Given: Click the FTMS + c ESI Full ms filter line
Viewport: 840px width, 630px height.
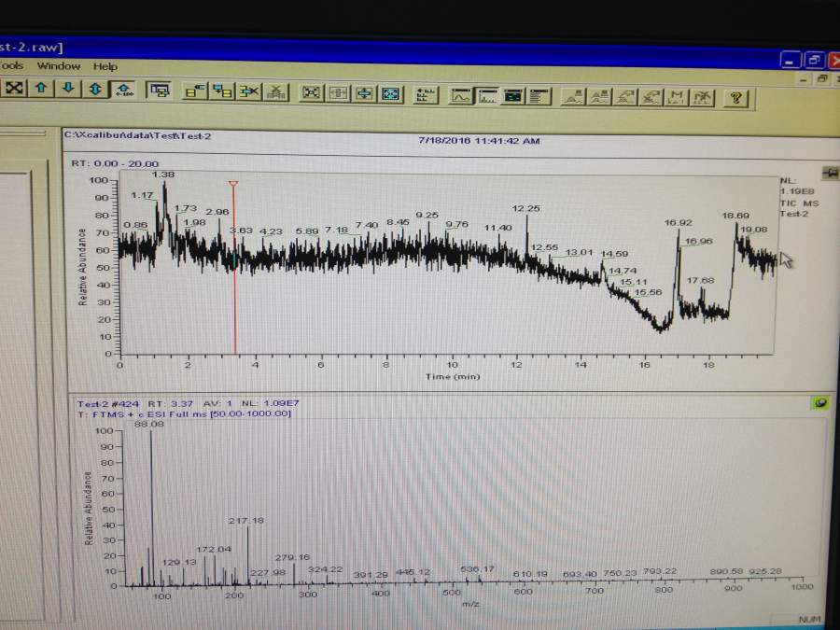Looking at the screenshot, I should pyautogui.click(x=185, y=414).
